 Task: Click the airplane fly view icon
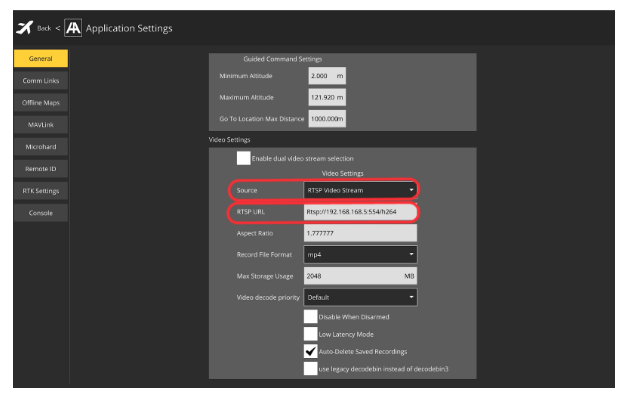click(24, 28)
